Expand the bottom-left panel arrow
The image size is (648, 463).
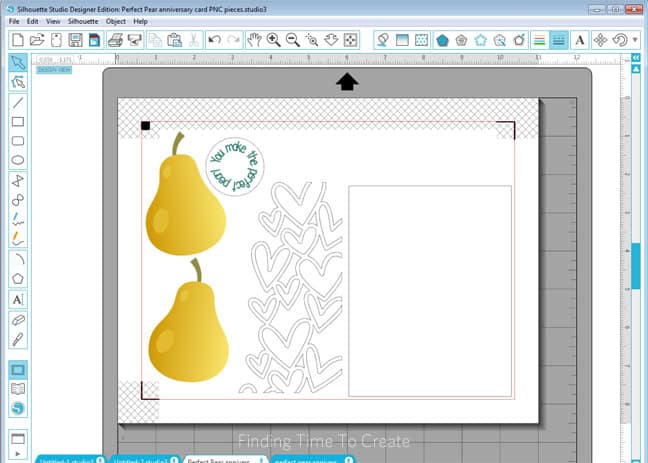(18, 453)
